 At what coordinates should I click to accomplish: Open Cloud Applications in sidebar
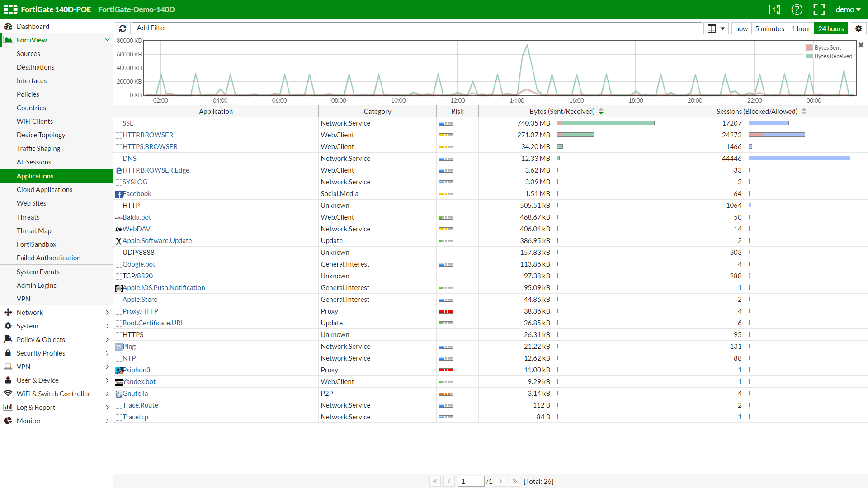click(x=44, y=190)
